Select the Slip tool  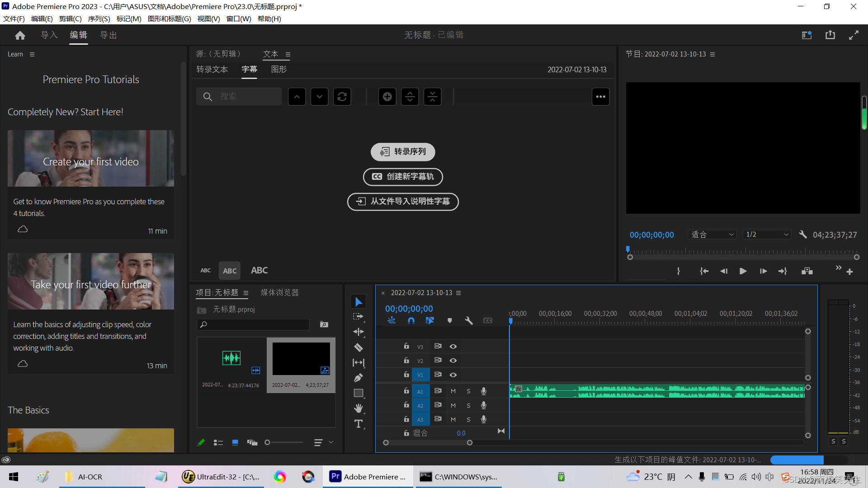(359, 362)
